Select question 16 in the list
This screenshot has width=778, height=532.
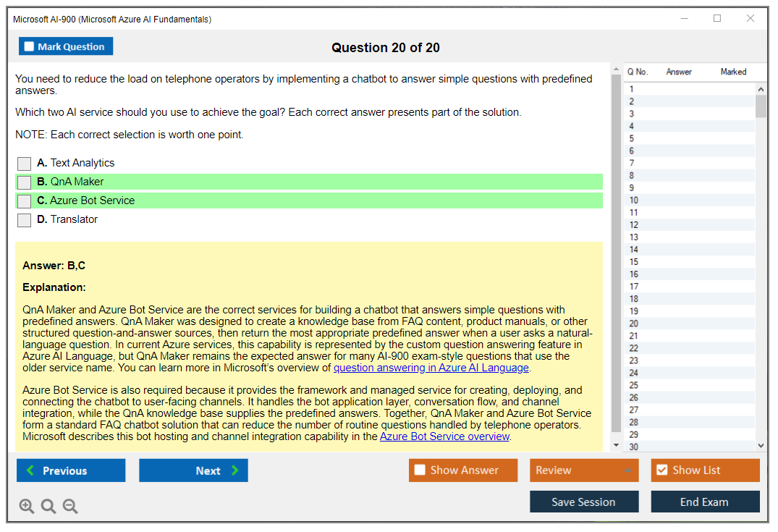[690, 274]
